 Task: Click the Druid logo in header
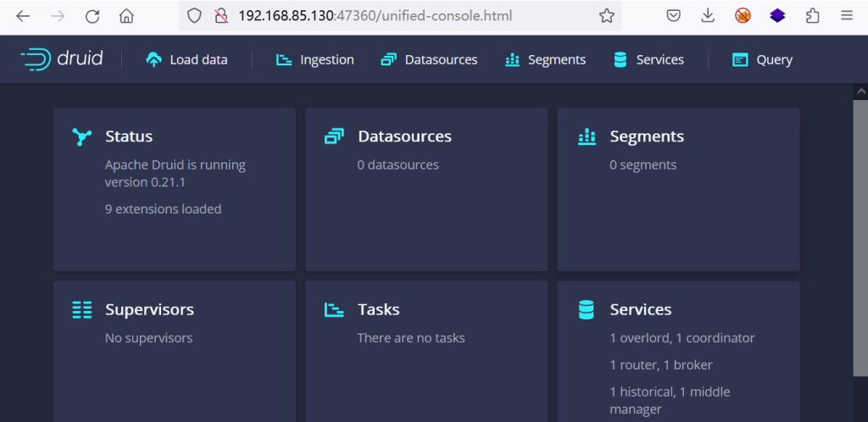click(61, 59)
